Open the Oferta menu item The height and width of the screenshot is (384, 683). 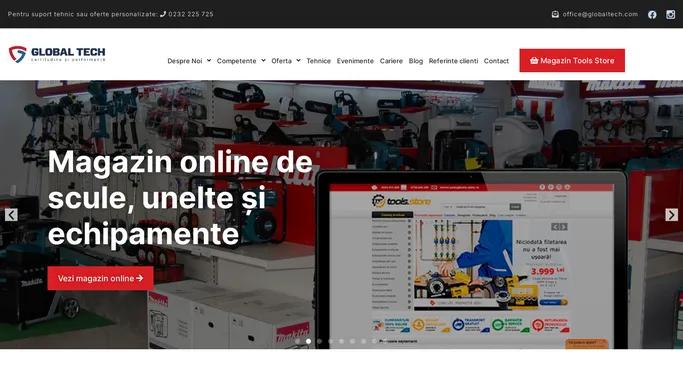click(x=281, y=61)
